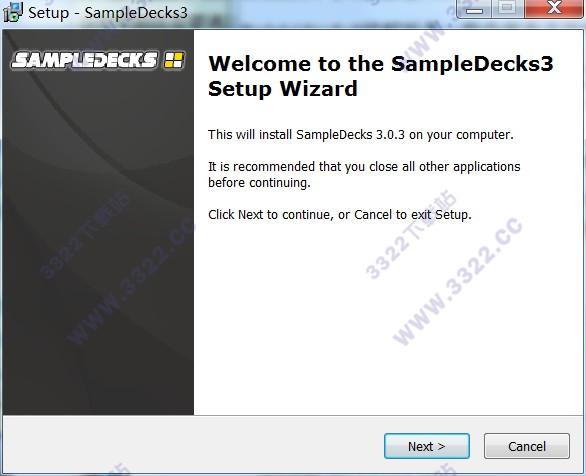This screenshot has height=476, width=586.
Task: Click the empty gray footer left of Next
Action: 192,445
